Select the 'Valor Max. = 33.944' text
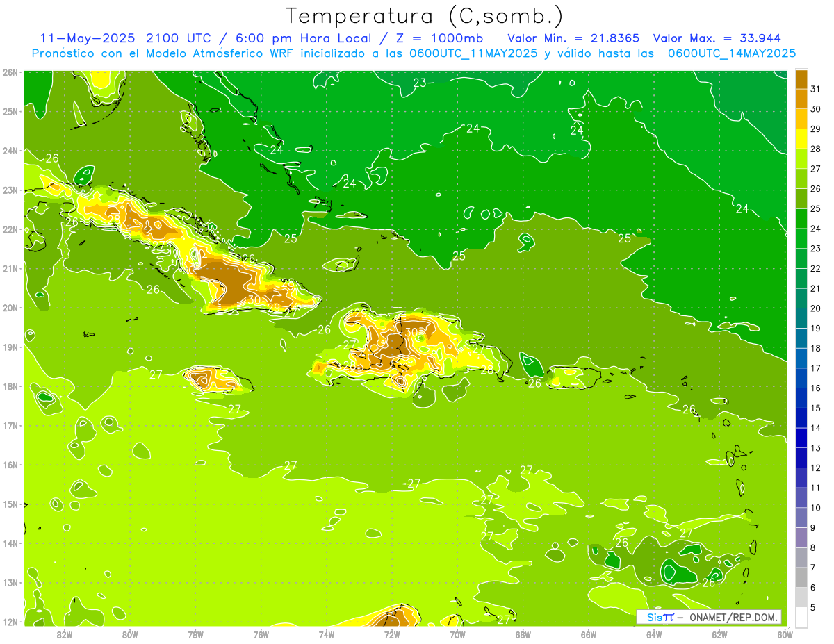Viewport: 834px width, 644px height. coord(717,38)
